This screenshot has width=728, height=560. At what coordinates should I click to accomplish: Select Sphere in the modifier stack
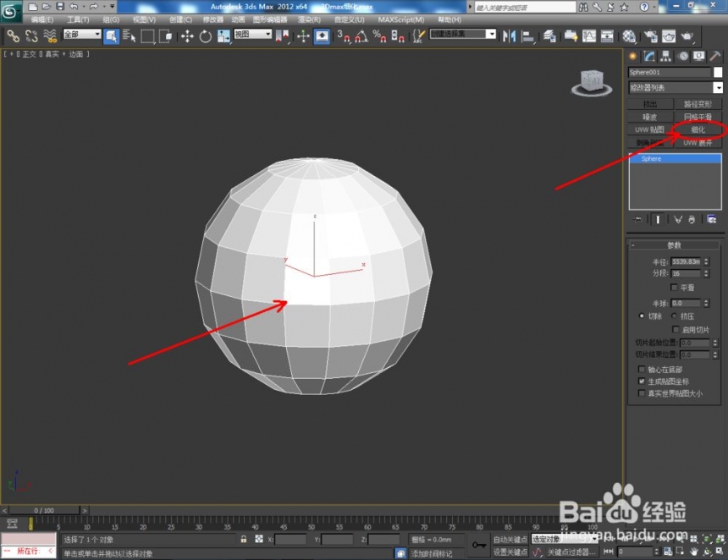[675, 159]
